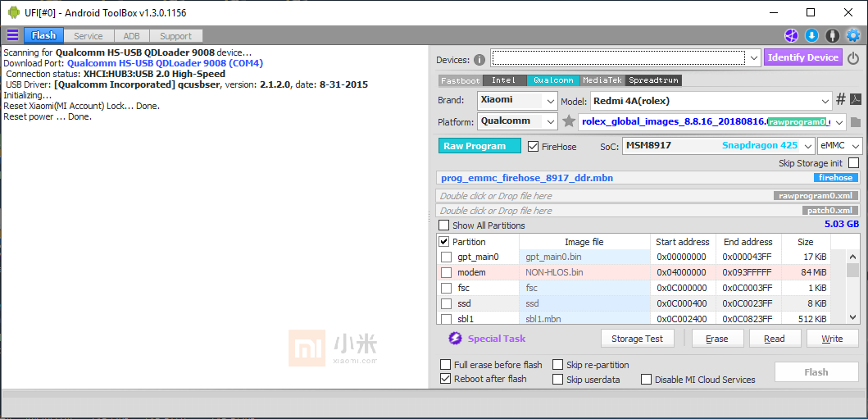Click the favorite star icon

click(569, 121)
